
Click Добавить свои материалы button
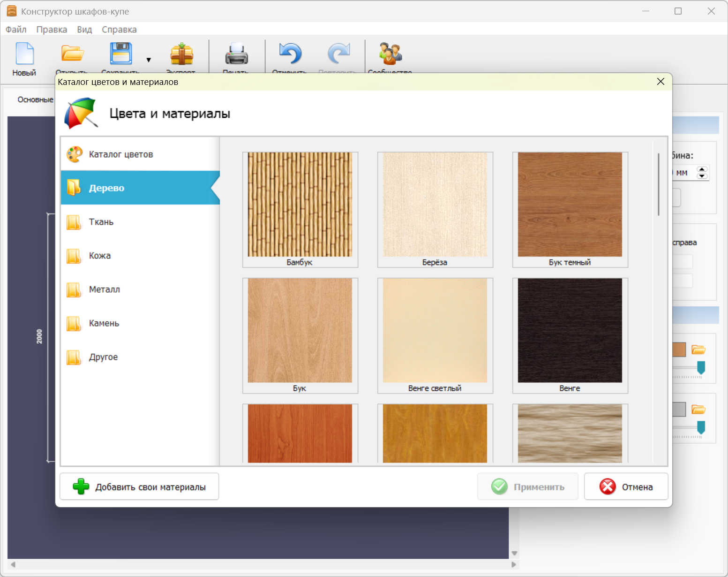click(x=139, y=487)
